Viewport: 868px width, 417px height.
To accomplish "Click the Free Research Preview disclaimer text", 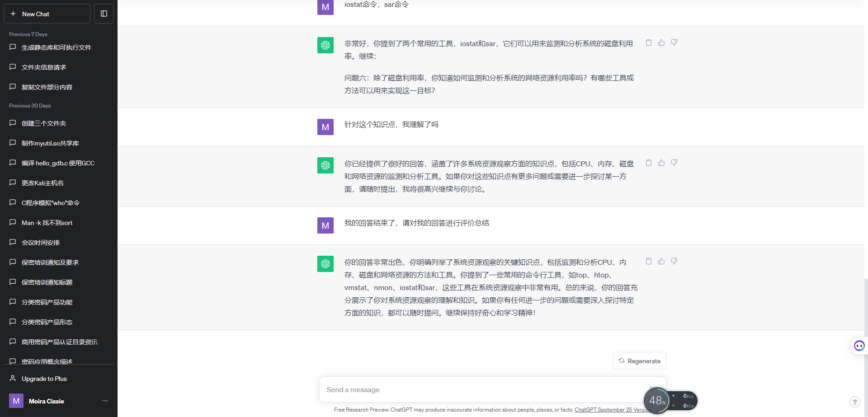I will (453, 410).
